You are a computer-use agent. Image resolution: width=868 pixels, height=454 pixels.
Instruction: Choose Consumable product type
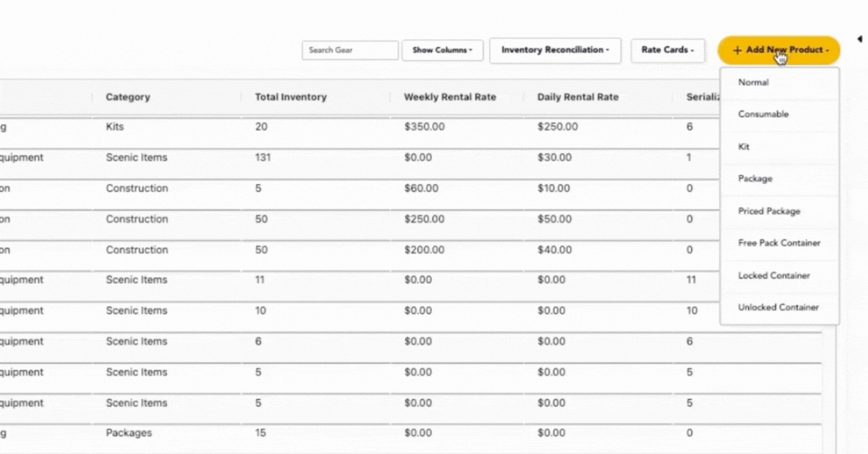tap(763, 114)
